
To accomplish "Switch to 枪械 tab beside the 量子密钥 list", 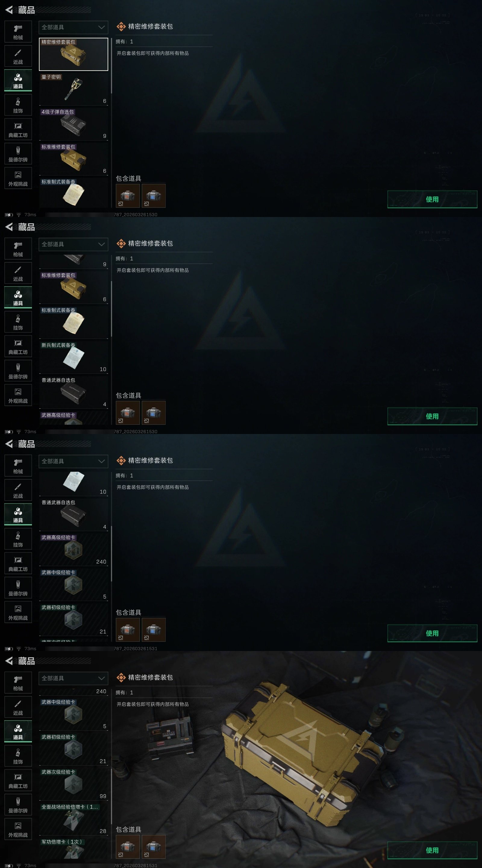I will tap(18, 32).
